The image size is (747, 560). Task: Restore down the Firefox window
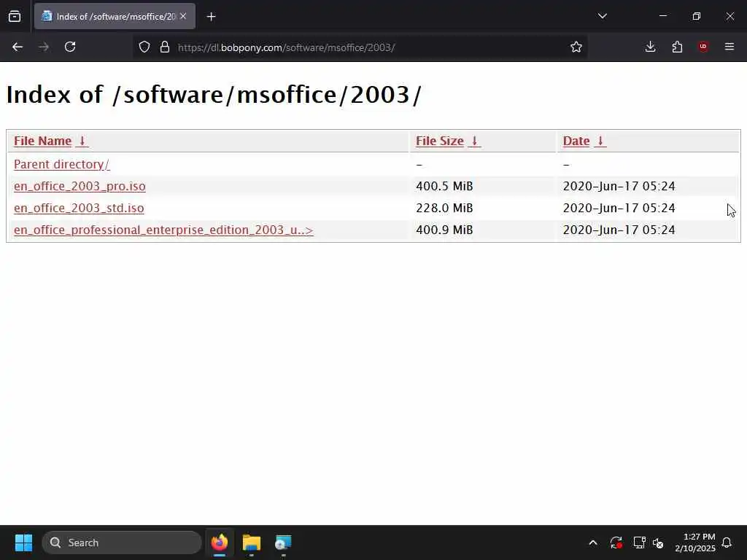(x=697, y=16)
